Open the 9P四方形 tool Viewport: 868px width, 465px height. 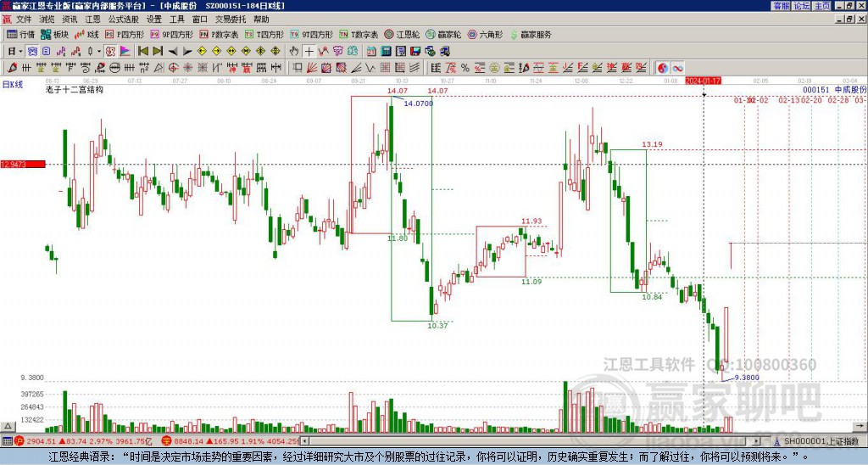click(172, 34)
